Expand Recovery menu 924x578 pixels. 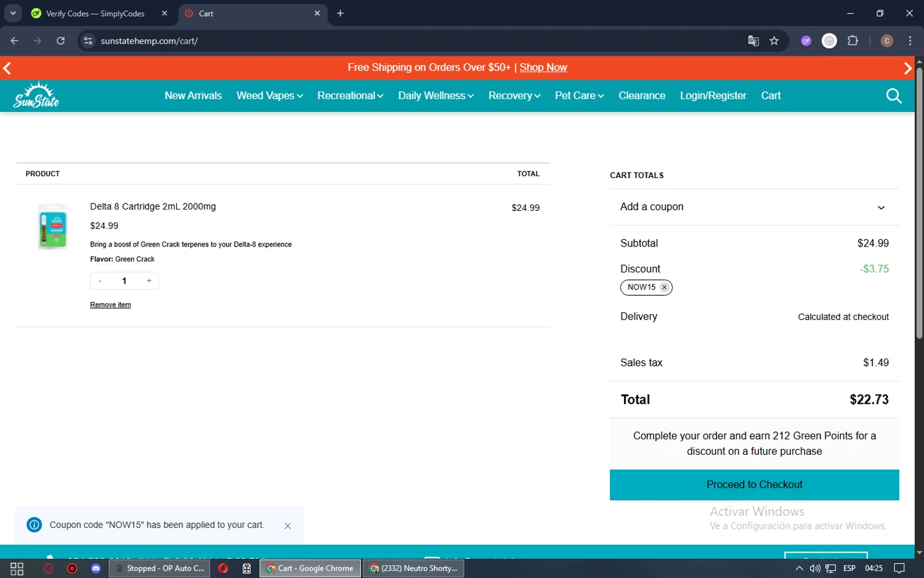click(514, 96)
